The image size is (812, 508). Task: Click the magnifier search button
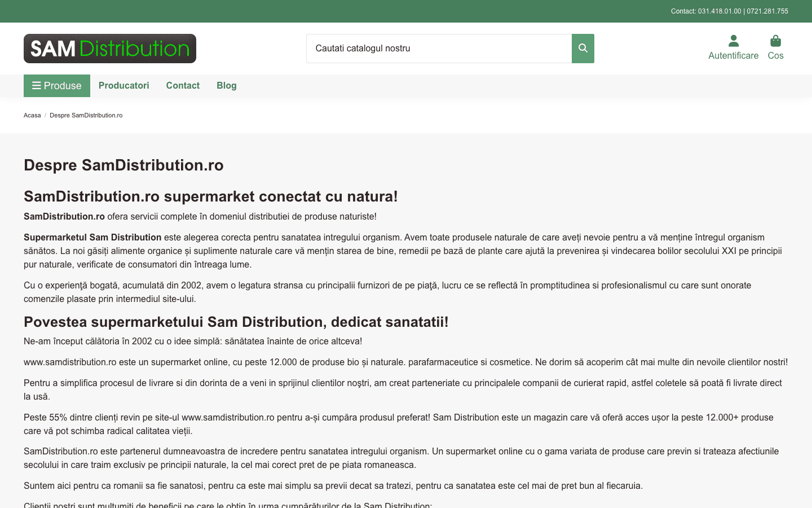click(583, 49)
